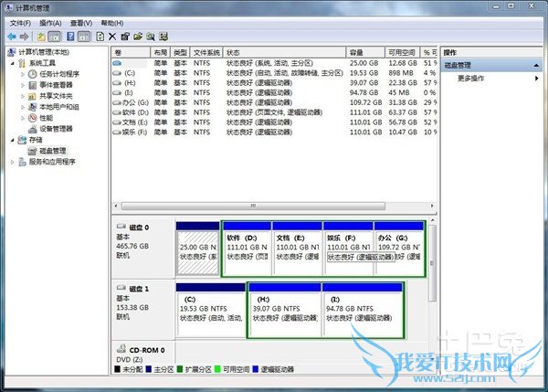Click the volume list scrollbar right arrow
Viewport: 548px width, 392px height.
(x=432, y=206)
